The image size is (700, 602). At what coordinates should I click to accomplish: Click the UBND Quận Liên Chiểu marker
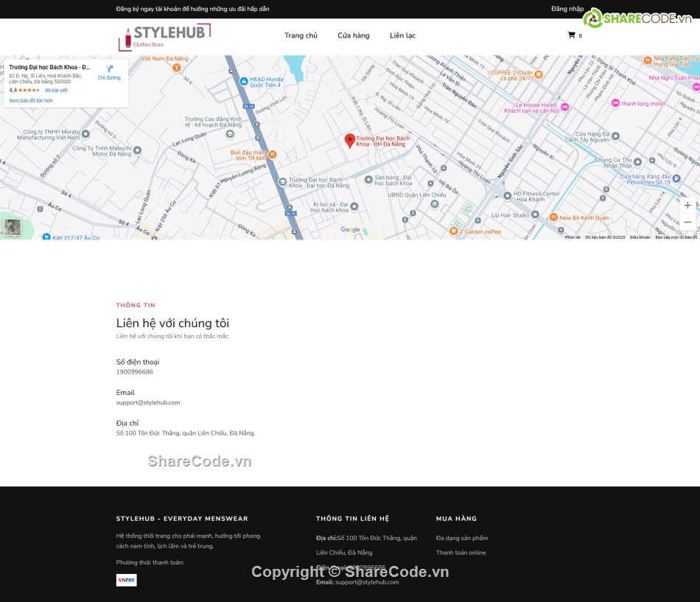(435, 204)
